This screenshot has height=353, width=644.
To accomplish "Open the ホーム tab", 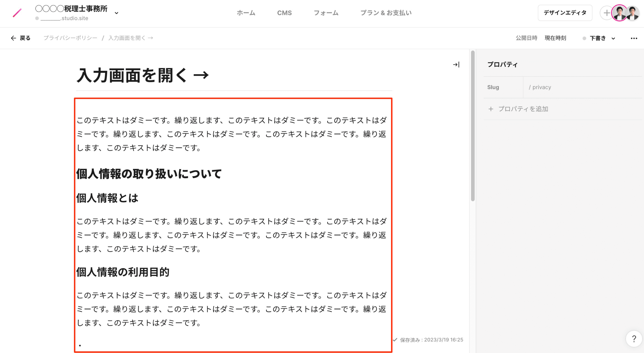I will (246, 13).
